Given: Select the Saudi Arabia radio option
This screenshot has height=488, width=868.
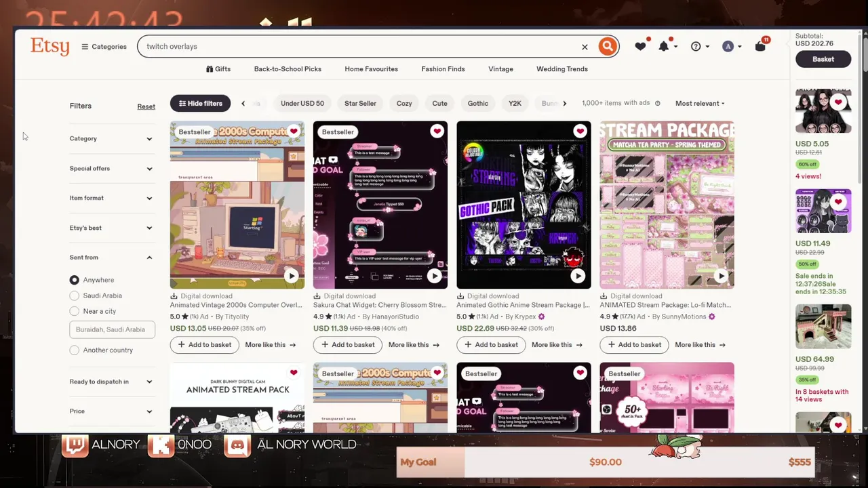Looking at the screenshot, I should pyautogui.click(x=75, y=296).
